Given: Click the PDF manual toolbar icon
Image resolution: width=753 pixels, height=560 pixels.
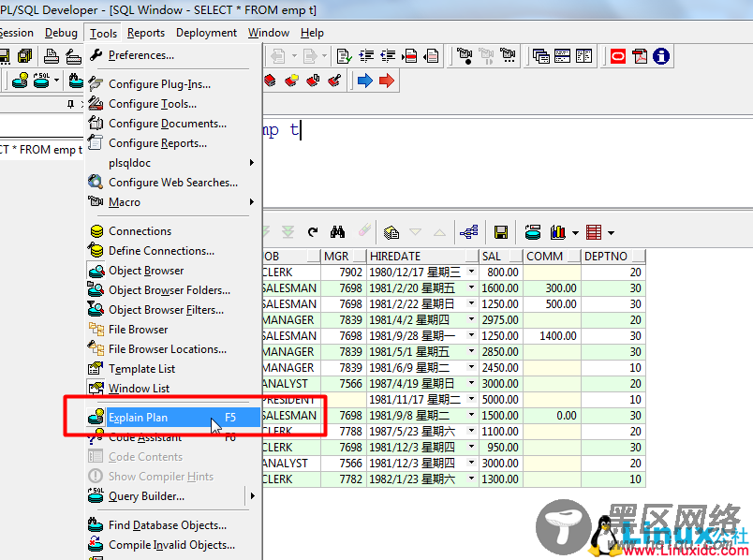Looking at the screenshot, I should (640, 56).
